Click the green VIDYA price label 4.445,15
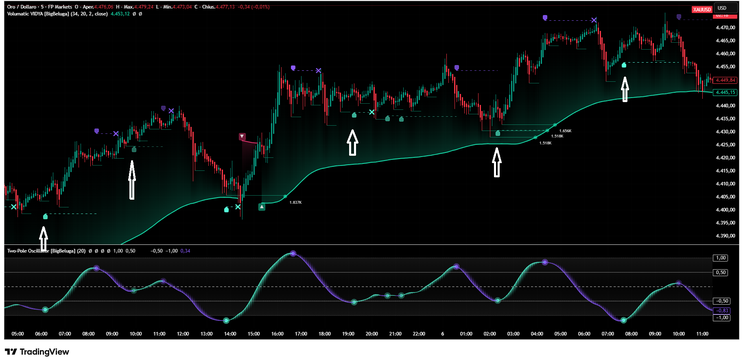743x364 pixels. point(725,92)
